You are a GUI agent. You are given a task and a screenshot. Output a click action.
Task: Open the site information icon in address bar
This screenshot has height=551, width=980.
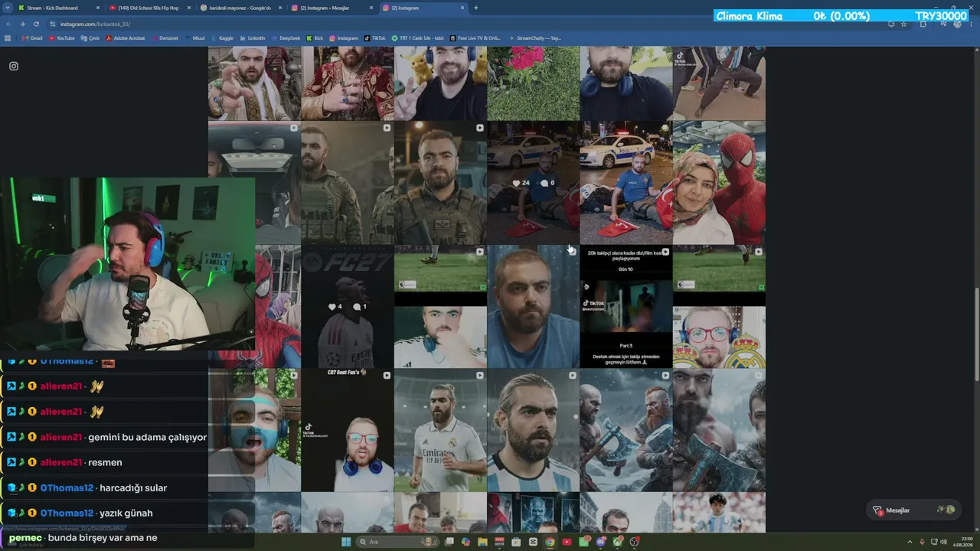(x=53, y=24)
